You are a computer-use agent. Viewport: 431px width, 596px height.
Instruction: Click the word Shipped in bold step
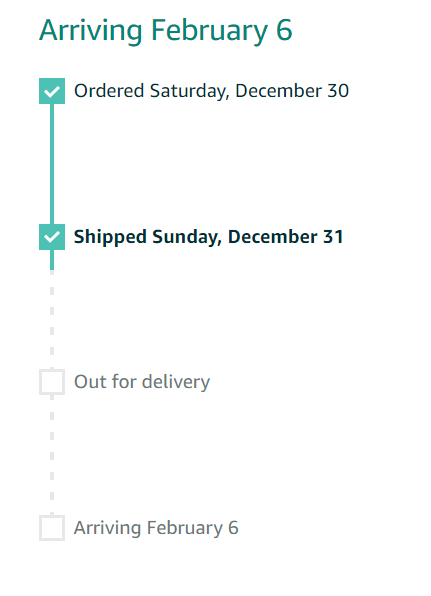click(110, 237)
